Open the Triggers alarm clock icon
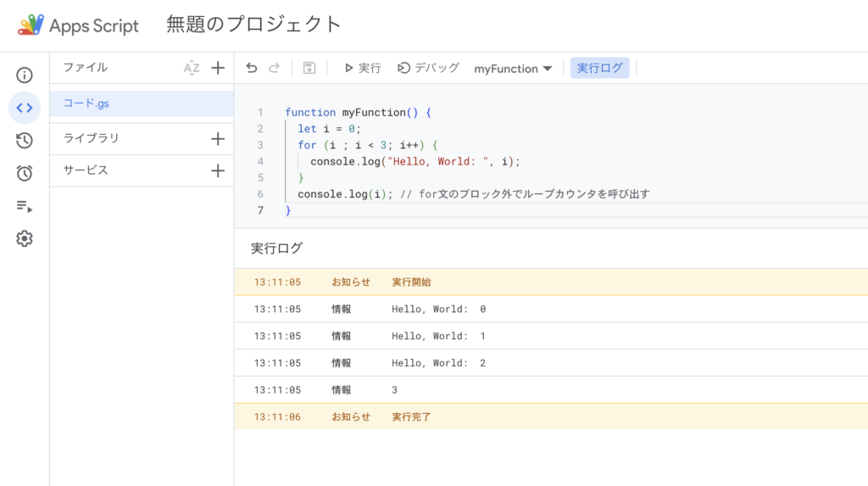Screen dimensions: 868x486 25,174
